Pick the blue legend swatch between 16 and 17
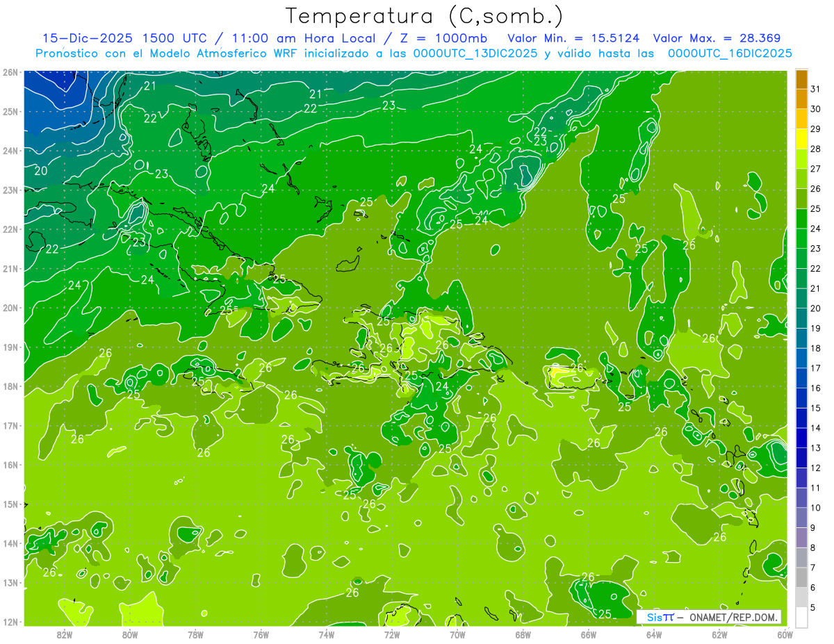The image size is (834, 644). tap(801, 379)
